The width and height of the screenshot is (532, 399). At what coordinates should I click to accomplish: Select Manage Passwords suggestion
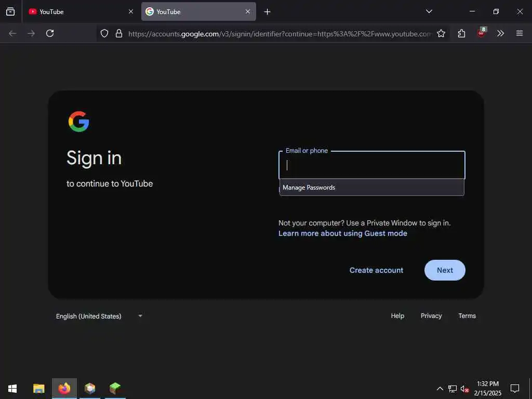click(x=372, y=187)
